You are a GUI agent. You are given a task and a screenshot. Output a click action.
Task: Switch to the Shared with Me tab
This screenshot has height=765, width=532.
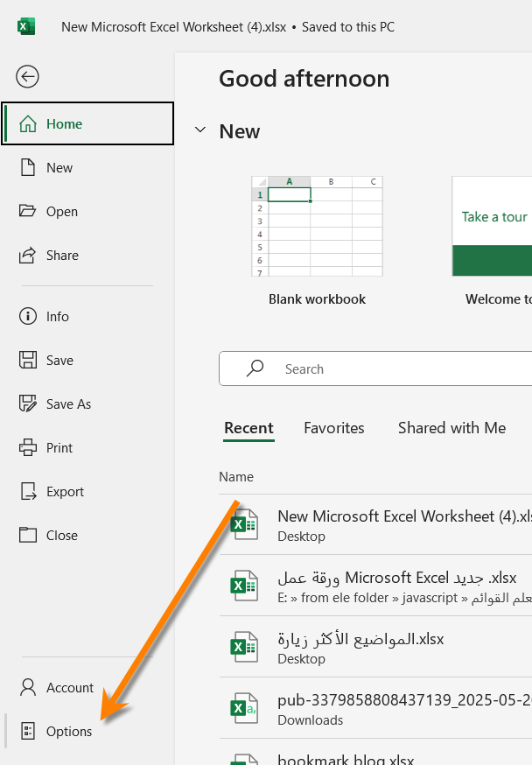point(451,428)
